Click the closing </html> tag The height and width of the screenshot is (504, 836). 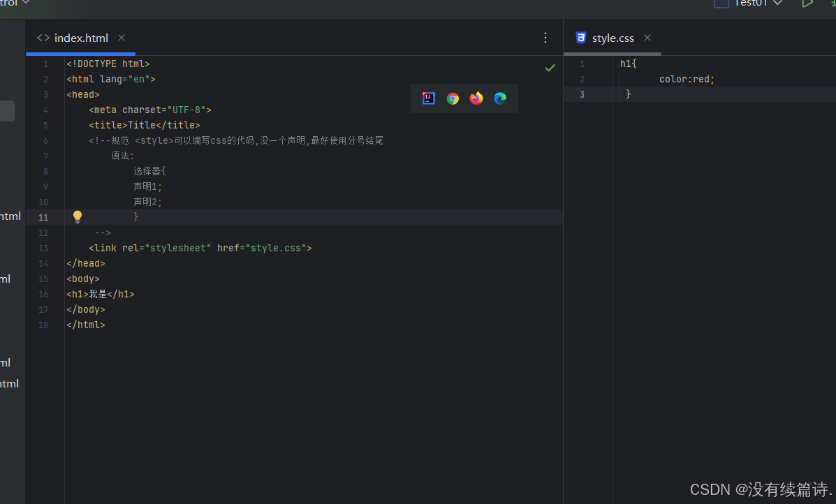tap(86, 325)
